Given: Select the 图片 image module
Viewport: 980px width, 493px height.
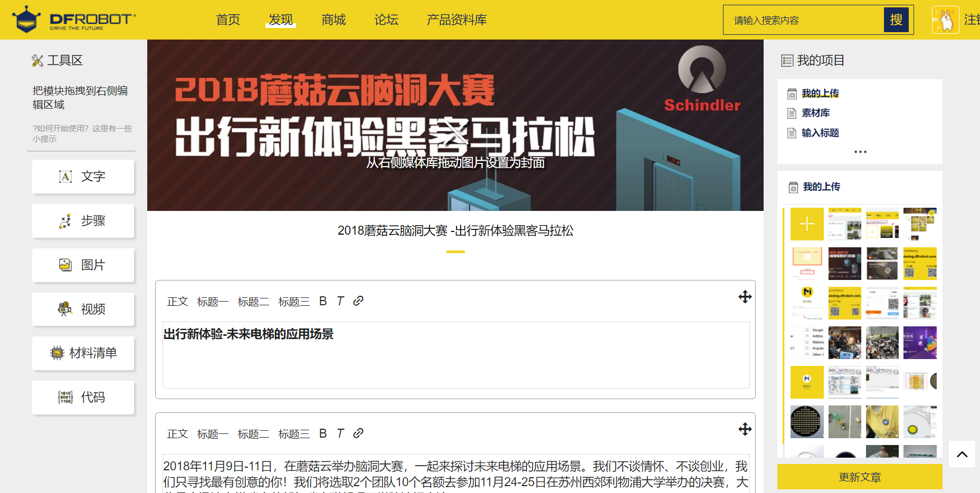Looking at the screenshot, I should pyautogui.click(x=83, y=265).
